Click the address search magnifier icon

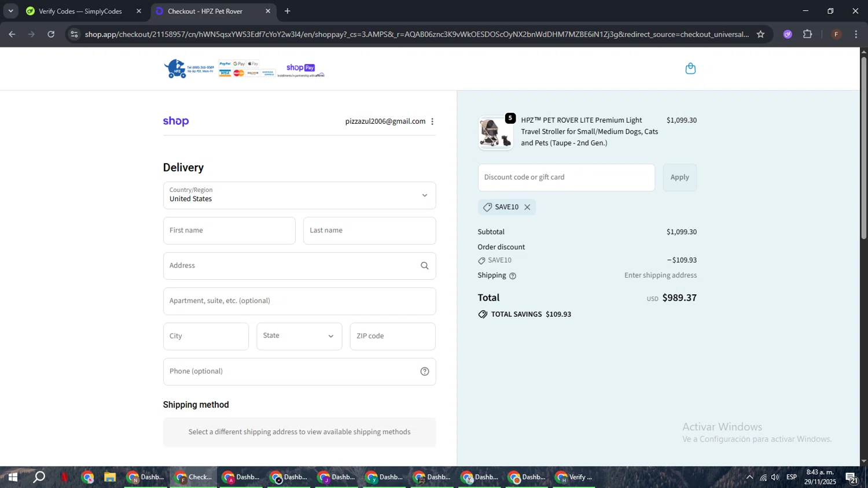click(x=425, y=266)
